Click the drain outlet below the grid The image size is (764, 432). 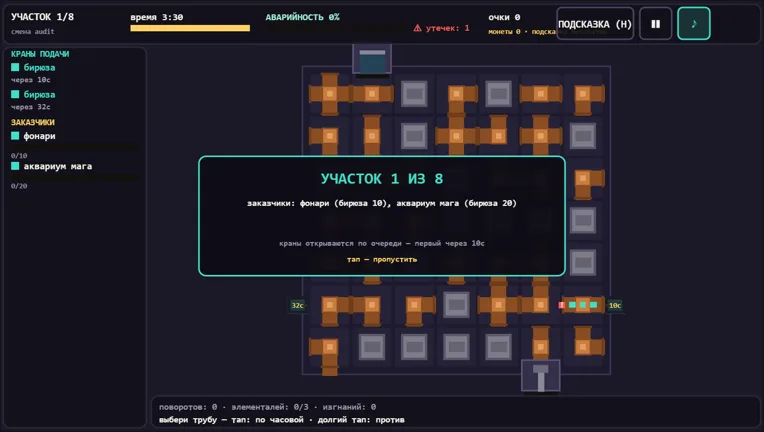click(x=541, y=376)
